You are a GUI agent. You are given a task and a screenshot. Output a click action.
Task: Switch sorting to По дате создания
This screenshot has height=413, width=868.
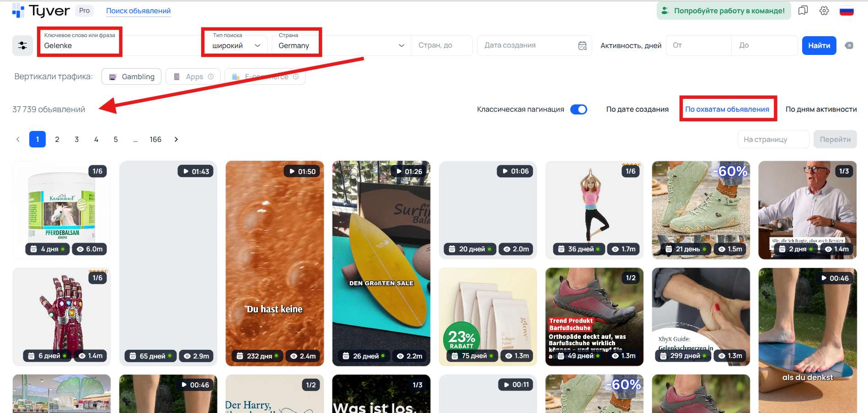point(637,109)
